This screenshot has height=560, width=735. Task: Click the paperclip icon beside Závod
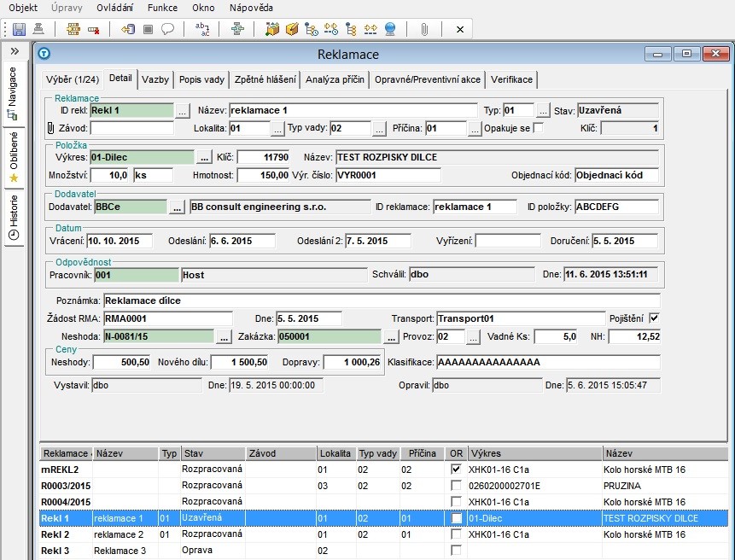pyautogui.click(x=50, y=128)
